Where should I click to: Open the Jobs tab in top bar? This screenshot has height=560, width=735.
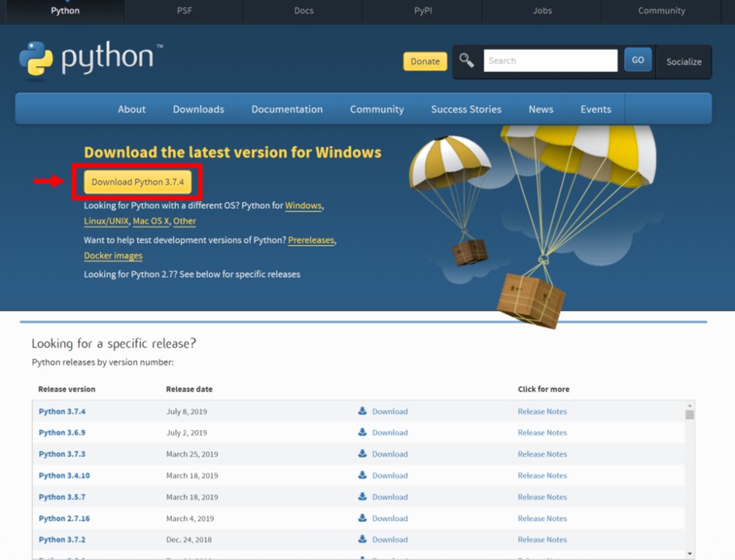542,11
